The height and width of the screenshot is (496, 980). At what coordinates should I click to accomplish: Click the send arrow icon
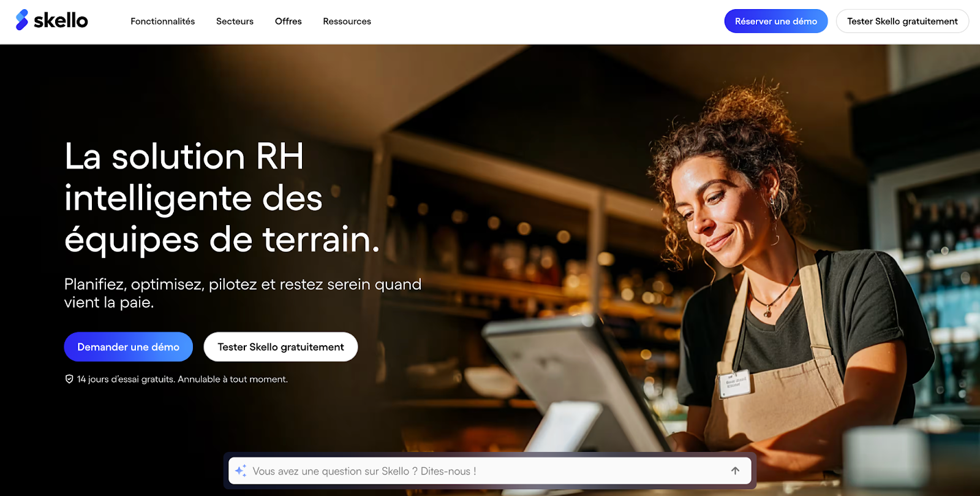pos(735,471)
